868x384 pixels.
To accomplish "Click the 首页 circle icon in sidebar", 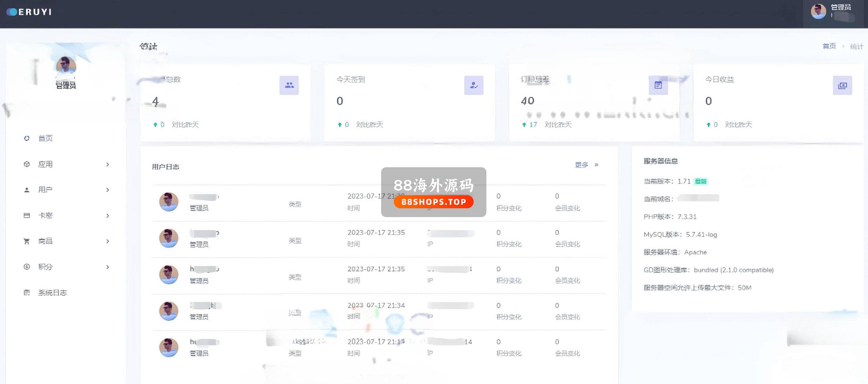I will pos(27,138).
